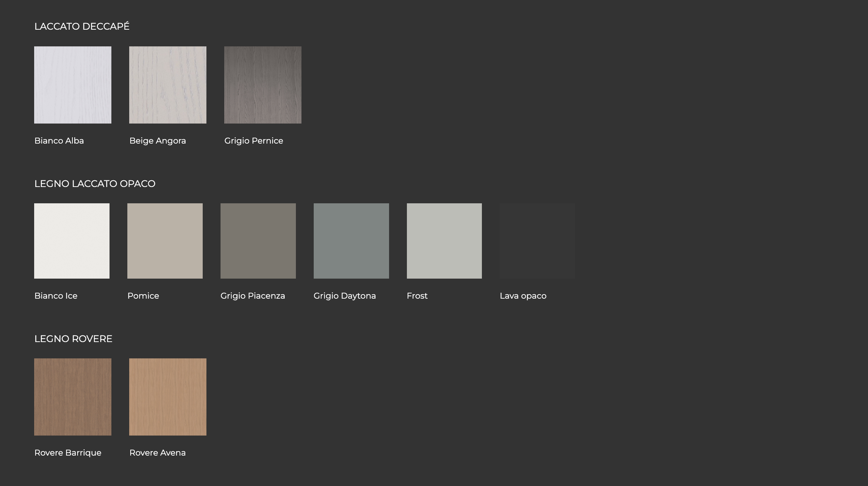Click the Laccato Deccapé section heading
Image resolution: width=868 pixels, height=486 pixels.
click(x=82, y=27)
